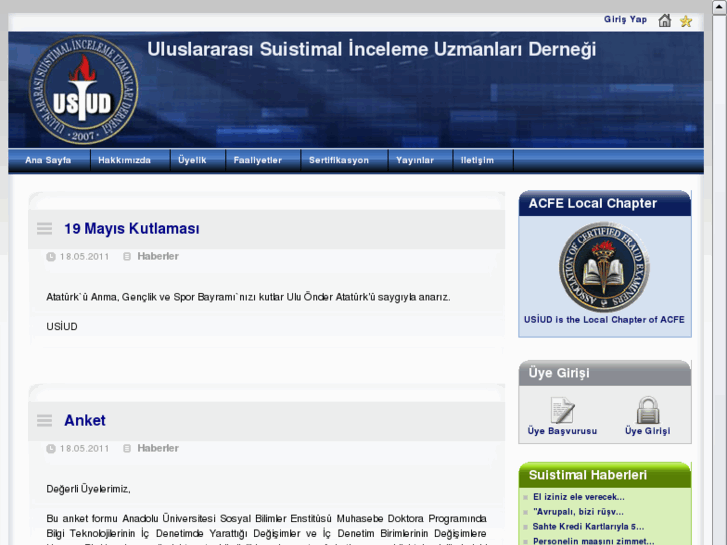Click category icon under Anket heading

coord(127,449)
